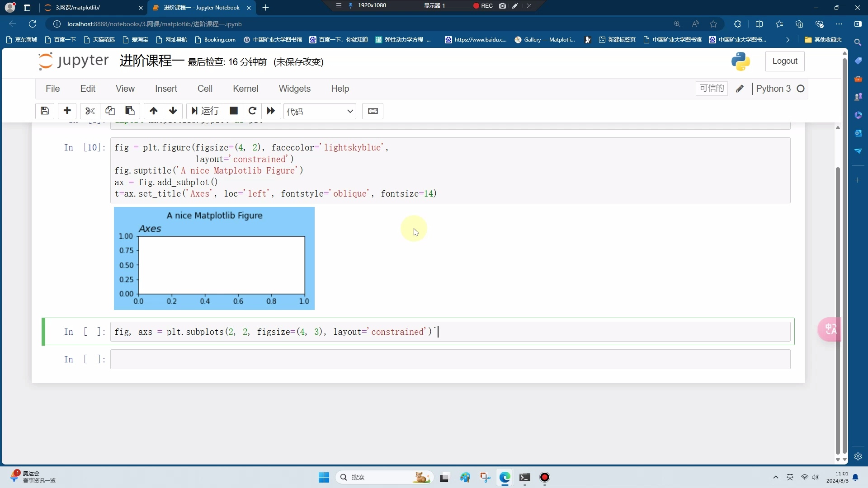
Task: Toggle the bookmark star for this page
Action: click(713, 24)
